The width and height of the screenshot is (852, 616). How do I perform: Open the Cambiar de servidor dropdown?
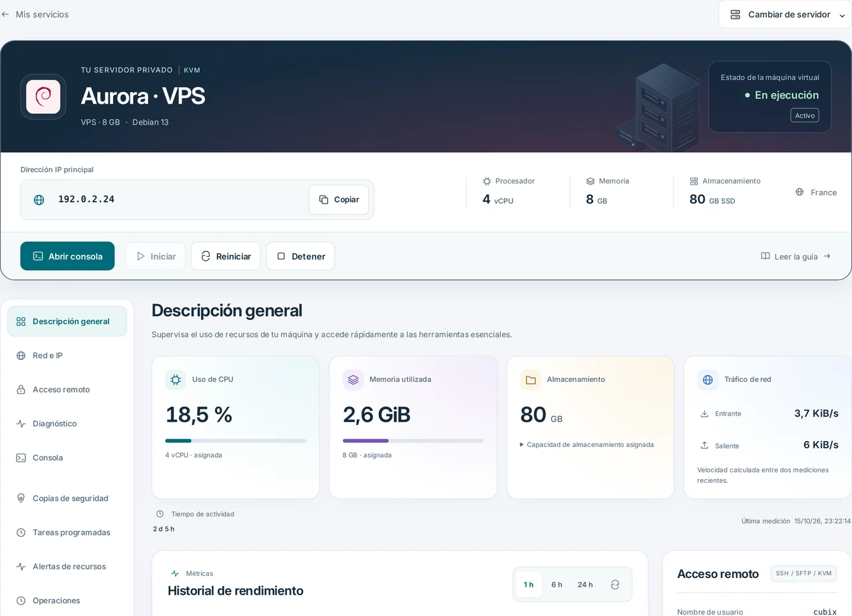coord(785,14)
